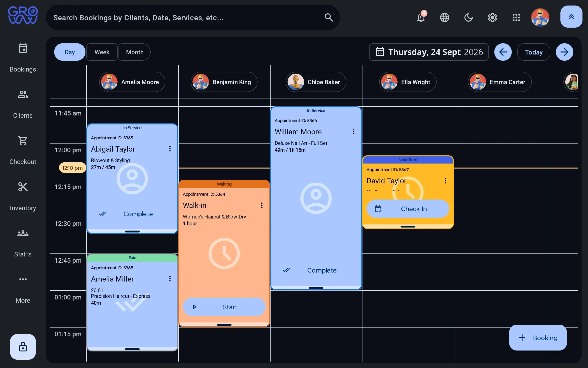This screenshot has height=368, width=588.
Task: Select staff Amelia Moore chip
Action: (x=132, y=82)
